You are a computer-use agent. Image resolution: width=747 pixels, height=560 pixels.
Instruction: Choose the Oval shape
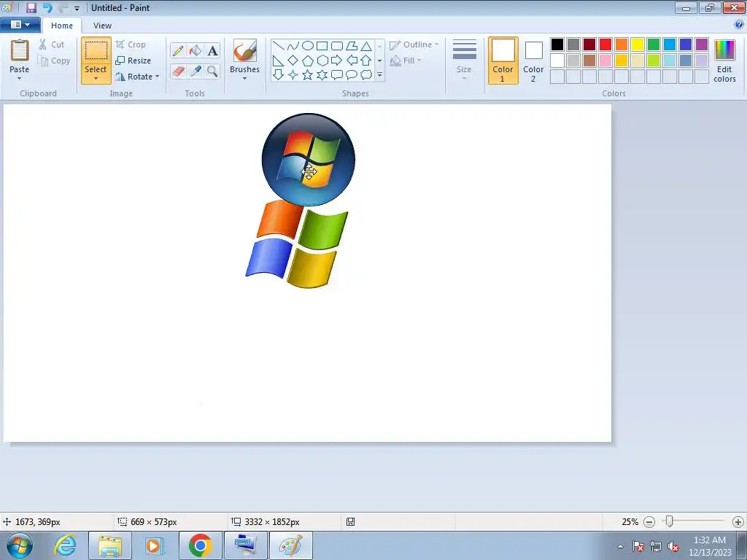click(x=308, y=46)
